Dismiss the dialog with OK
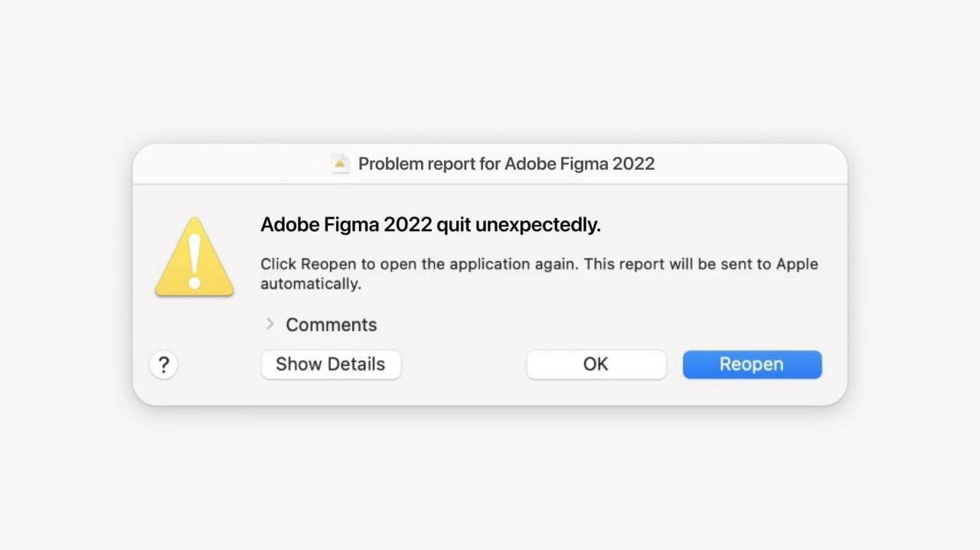 [x=596, y=364]
